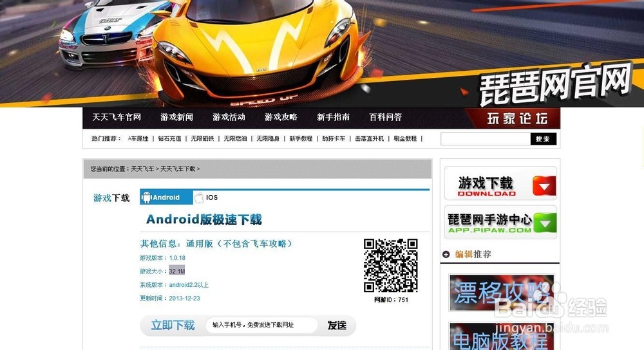Click the Apple logo icon beside IOS

click(199, 198)
